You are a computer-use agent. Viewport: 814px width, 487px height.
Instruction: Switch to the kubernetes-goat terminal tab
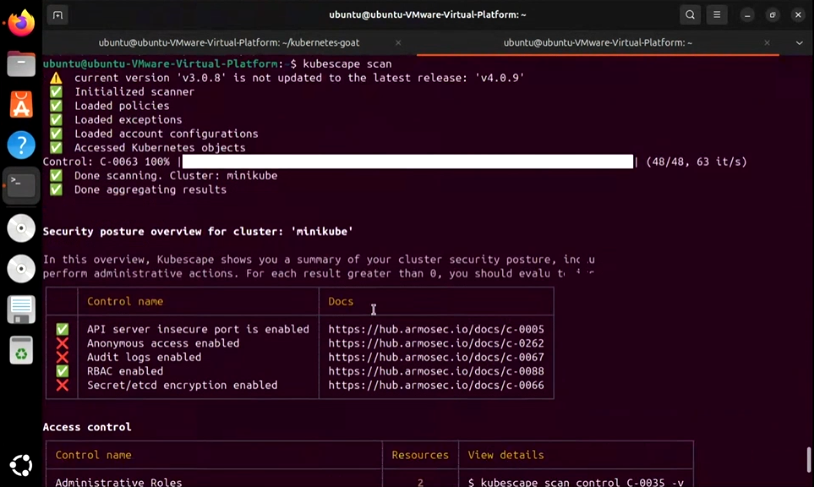pyautogui.click(x=229, y=43)
